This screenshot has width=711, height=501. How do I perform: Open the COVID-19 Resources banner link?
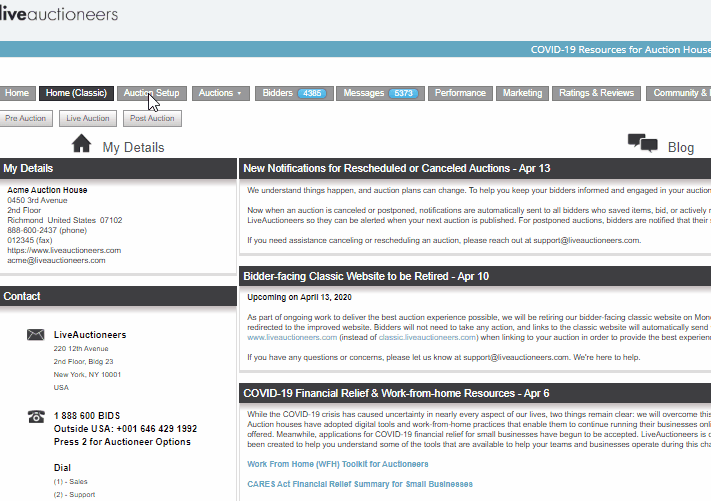coord(621,49)
